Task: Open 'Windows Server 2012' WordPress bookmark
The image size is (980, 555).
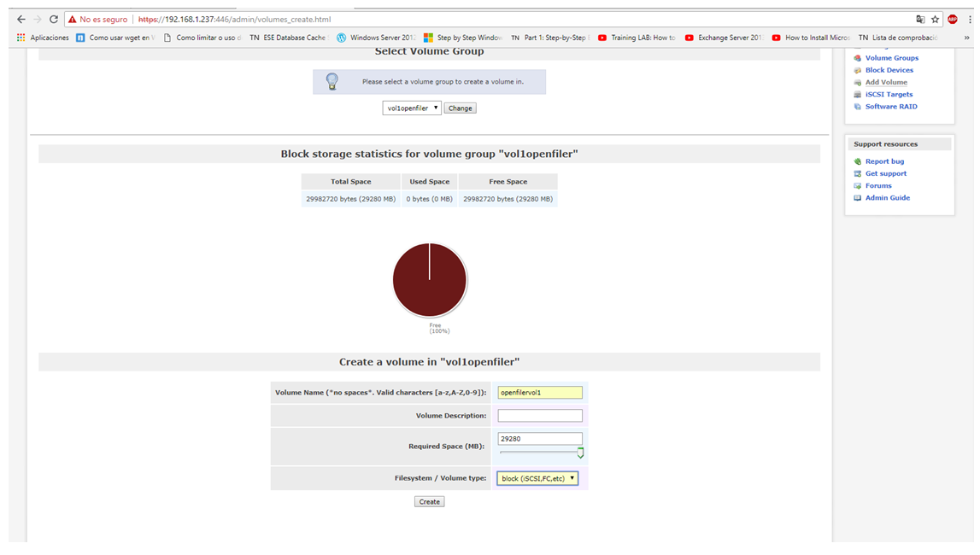Action: pyautogui.click(x=376, y=38)
